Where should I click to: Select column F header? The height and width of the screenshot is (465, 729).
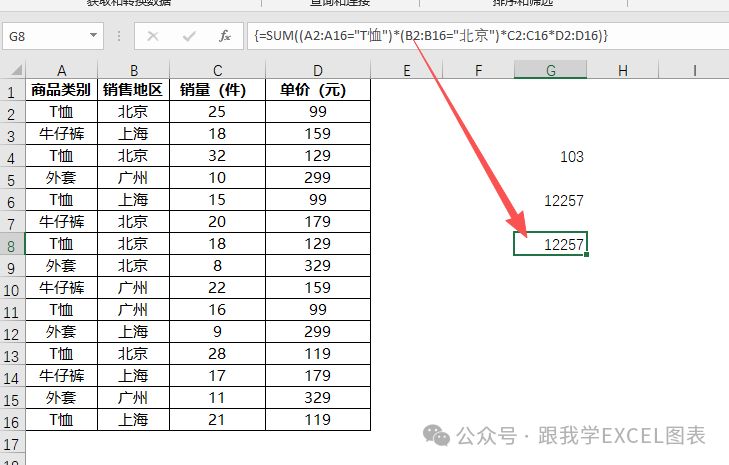tap(478, 70)
